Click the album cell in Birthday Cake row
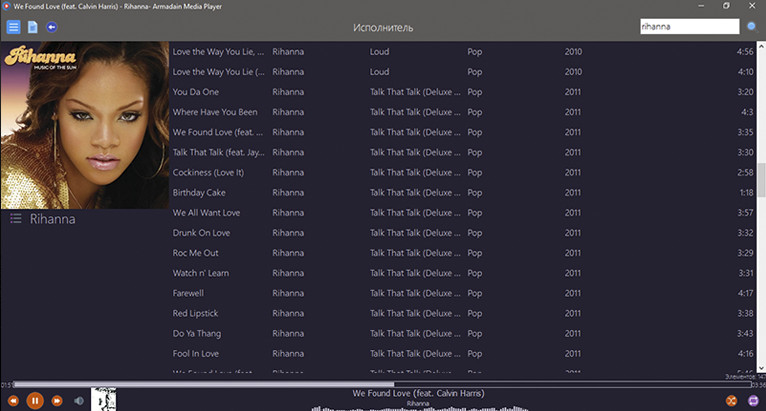Viewport: 766px width, 411px height. [x=415, y=193]
